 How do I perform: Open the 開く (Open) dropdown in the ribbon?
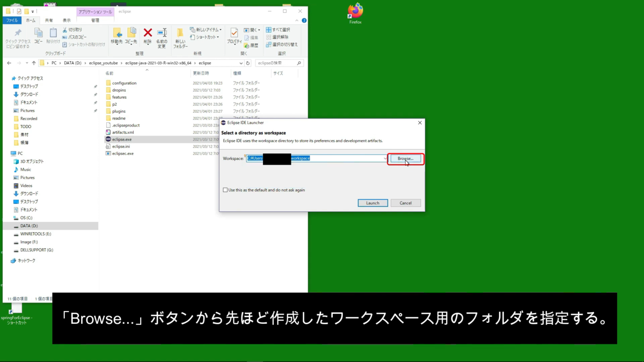tap(252, 29)
